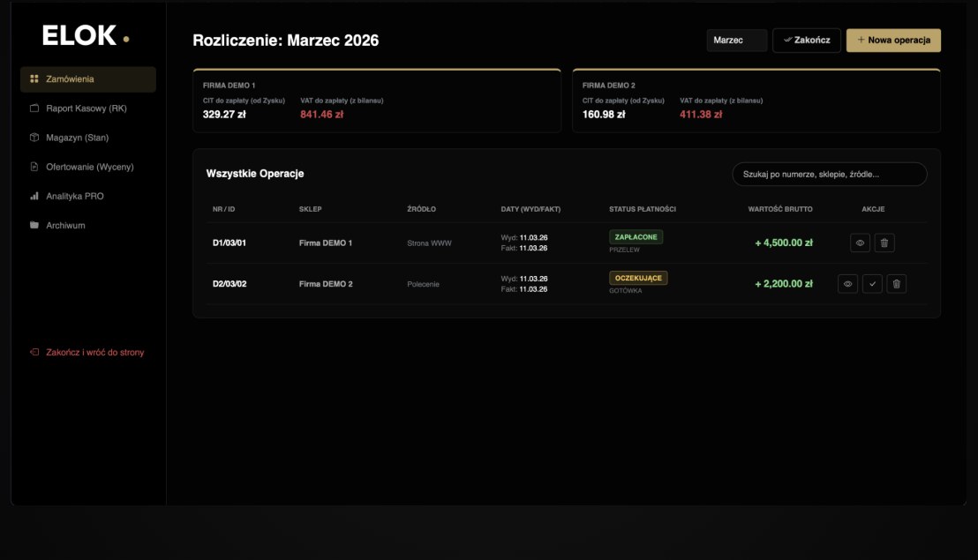Image resolution: width=978 pixels, height=560 pixels.
Task: Click the + 2,200.00 zł amount
Action: click(784, 284)
